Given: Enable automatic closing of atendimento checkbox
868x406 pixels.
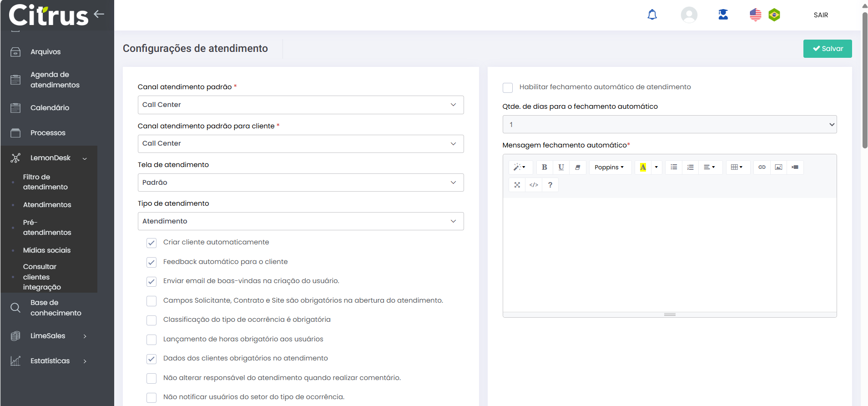Looking at the screenshot, I should click(508, 87).
